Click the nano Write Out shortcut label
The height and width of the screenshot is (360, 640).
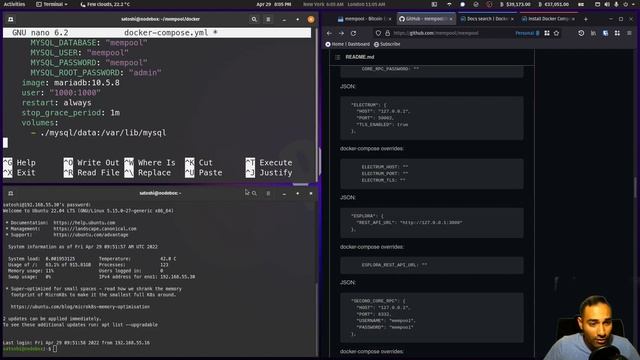[98, 162]
